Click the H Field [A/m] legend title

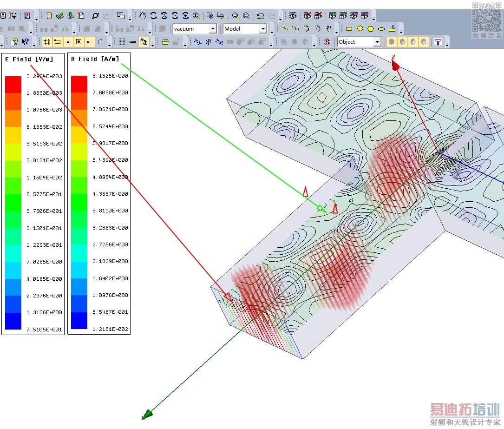point(95,59)
